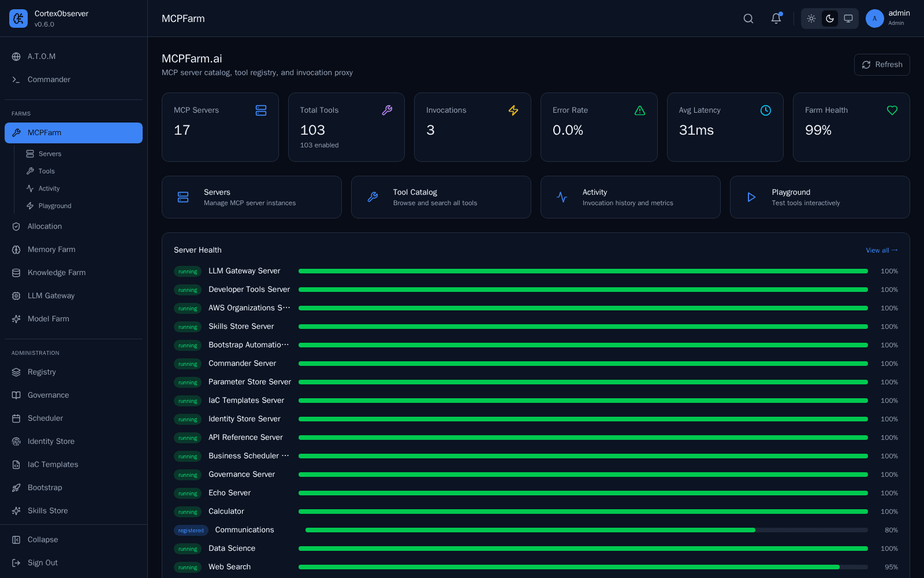Click the Invocations lightning icon
924x578 pixels.
[513, 110]
